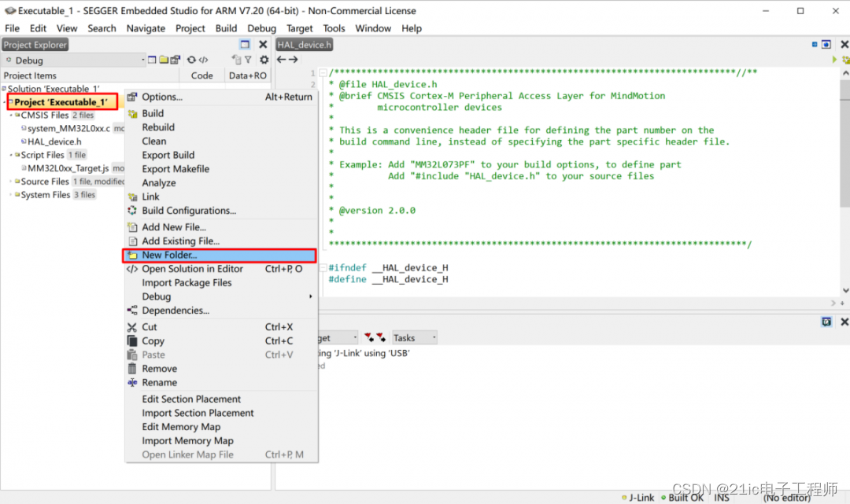Viewport: 850px width, 504px height.
Task: Click the filter icon in Project Explorer toolbar
Action: [x=249, y=60]
